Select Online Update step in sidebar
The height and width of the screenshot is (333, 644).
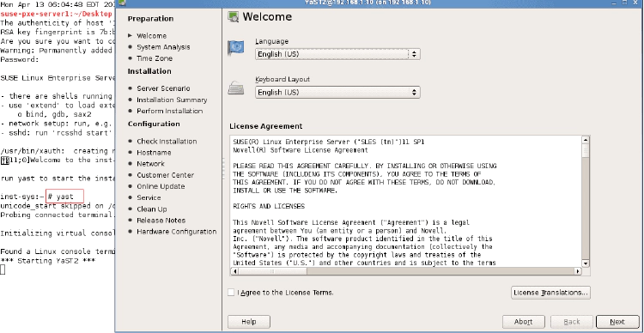pyautogui.click(x=161, y=186)
